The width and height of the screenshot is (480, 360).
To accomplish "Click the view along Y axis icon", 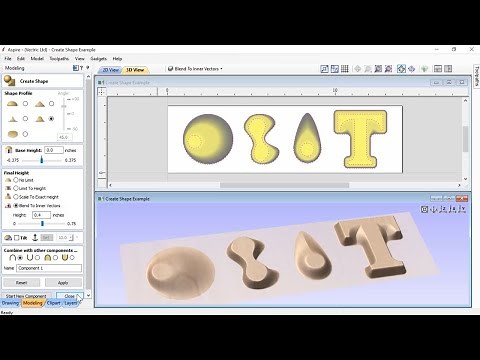I will tap(462, 209).
